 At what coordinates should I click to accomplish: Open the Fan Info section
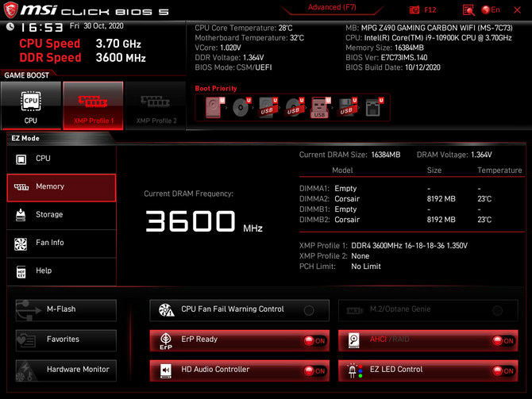point(61,243)
